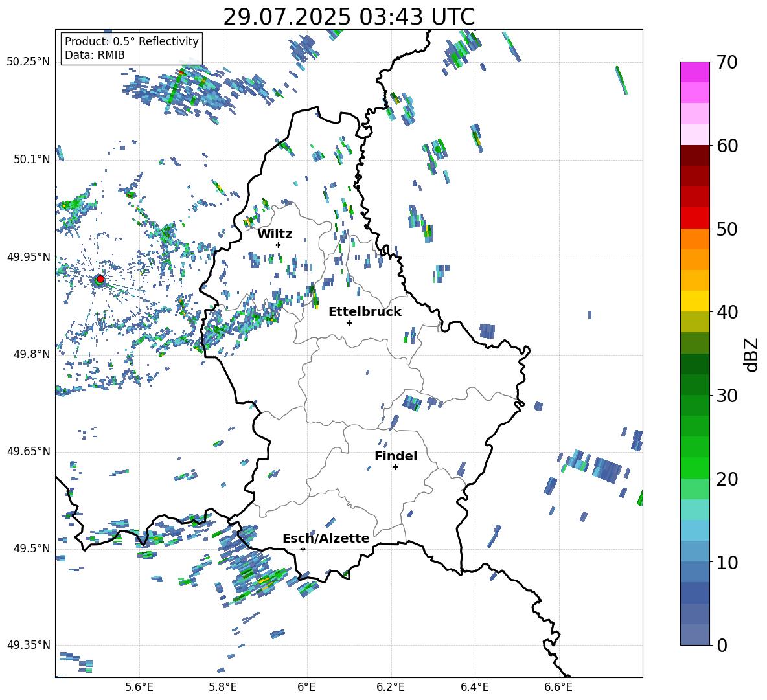Click the 'Product: 0.5° Reflectivity' text
The width and height of the screenshot is (767, 700).
[x=132, y=41]
